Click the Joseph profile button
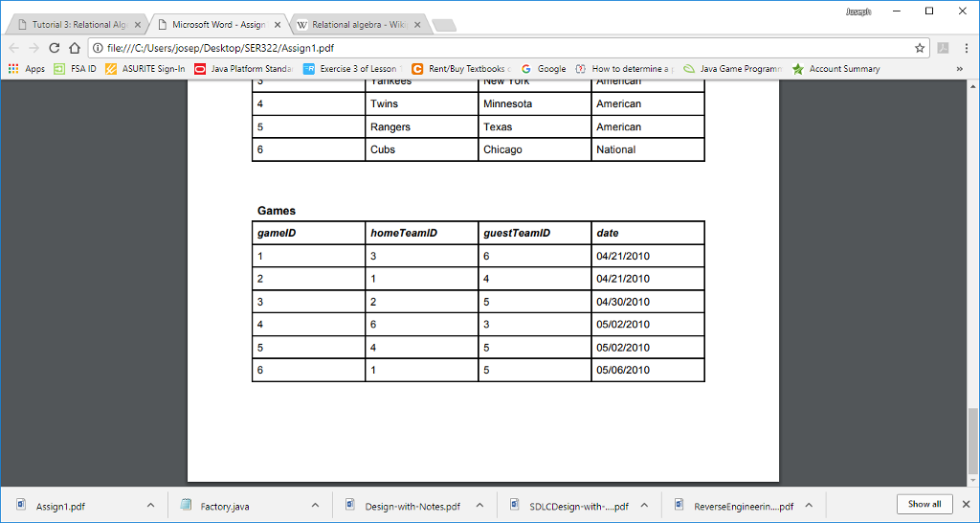Screen dimensions: 980x523 [x=858, y=11]
